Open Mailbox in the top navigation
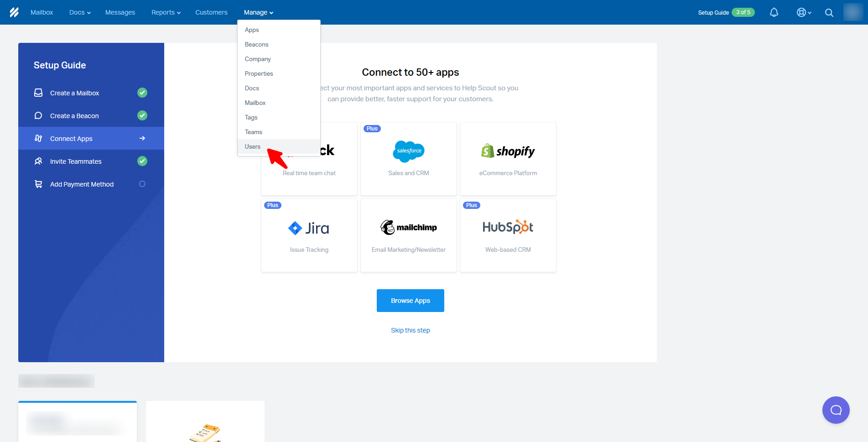 [x=42, y=12]
